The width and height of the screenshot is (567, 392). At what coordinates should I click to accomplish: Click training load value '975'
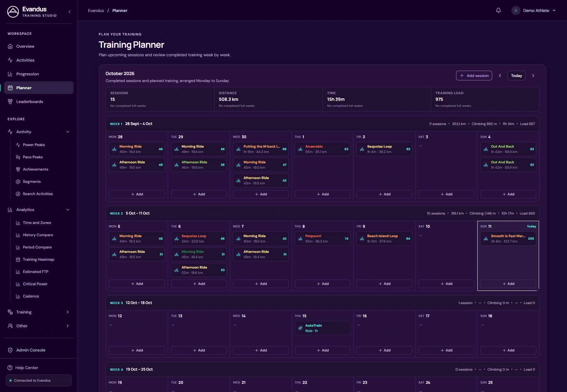(439, 99)
